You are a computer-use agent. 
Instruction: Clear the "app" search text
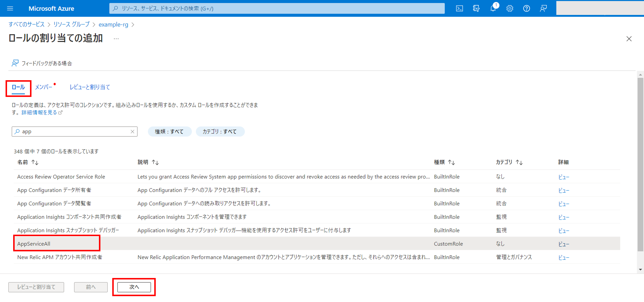132,131
